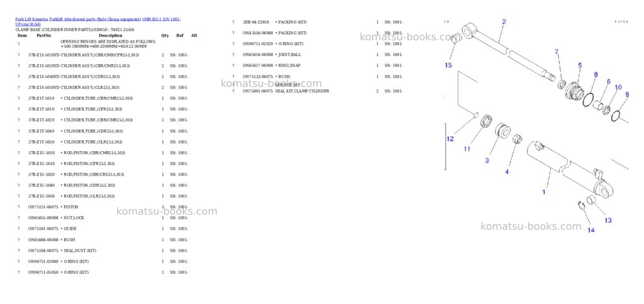
Task: Click the 'NUT,LOCK' description
Action: (x=73, y=218)
